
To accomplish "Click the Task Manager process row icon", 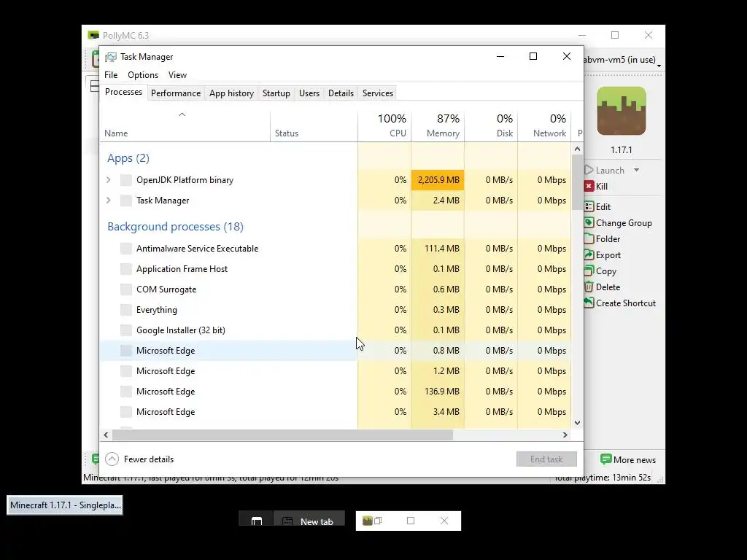I will tap(125, 201).
